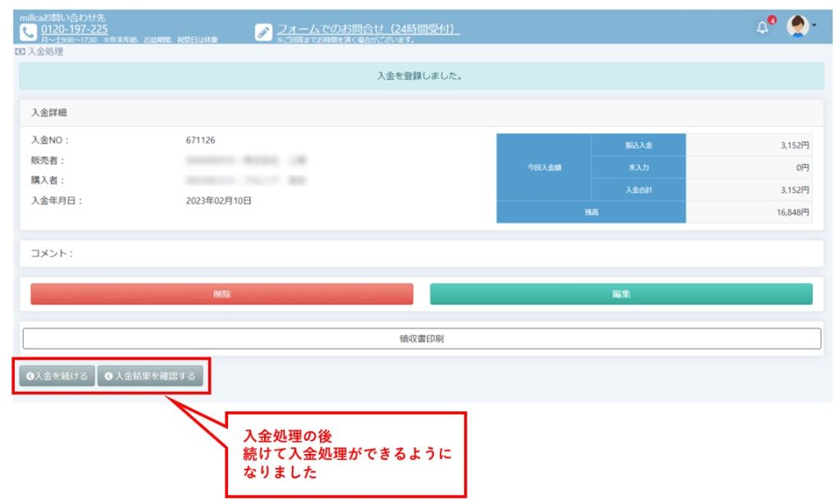Click 入金結果を確認する button

pos(149,376)
